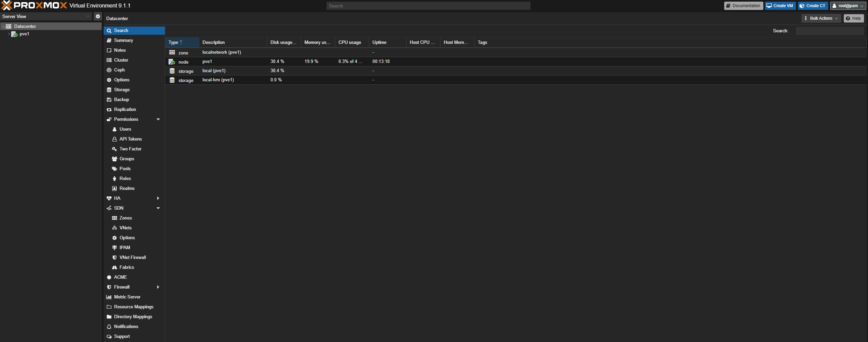The image size is (868, 342).
Task: Click the storage icon for local-lvm row
Action: (172, 80)
